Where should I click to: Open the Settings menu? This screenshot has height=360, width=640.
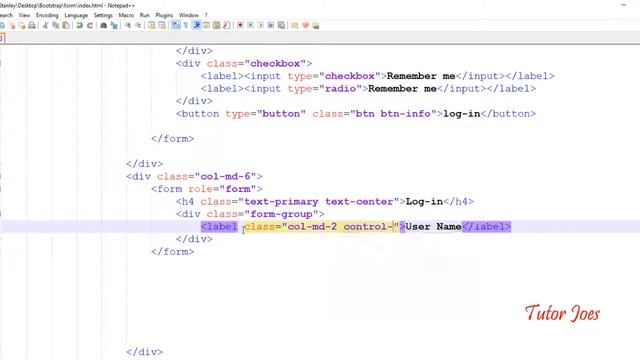click(x=103, y=15)
